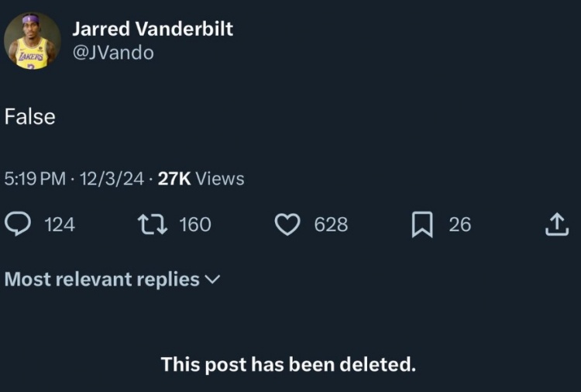
Task: Click the "This post has been deleted." notice
Action: click(288, 364)
